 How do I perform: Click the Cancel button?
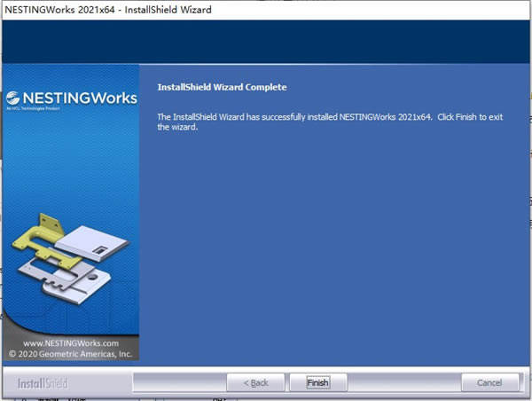[x=490, y=382]
